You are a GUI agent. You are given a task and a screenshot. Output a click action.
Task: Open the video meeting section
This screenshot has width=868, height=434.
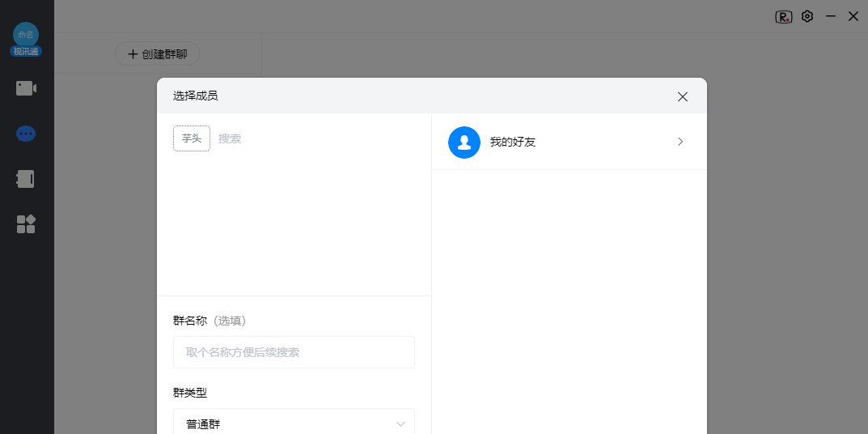coord(26,88)
